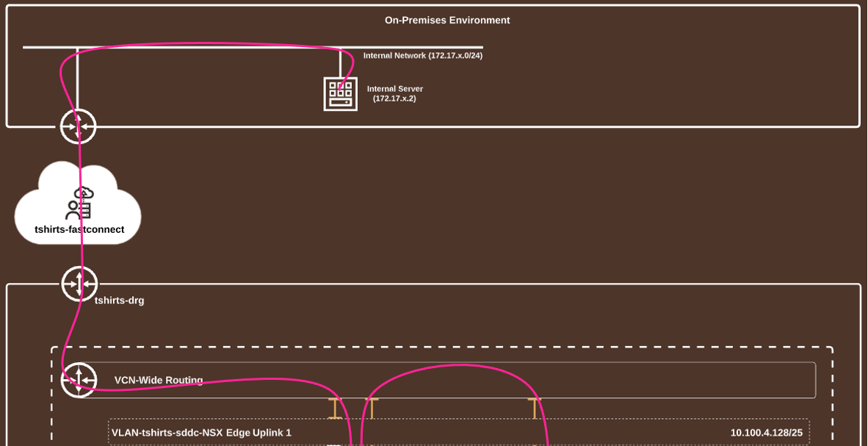Click the VCN-Wide Routing label
This screenshot has height=446, width=868.
(x=158, y=381)
